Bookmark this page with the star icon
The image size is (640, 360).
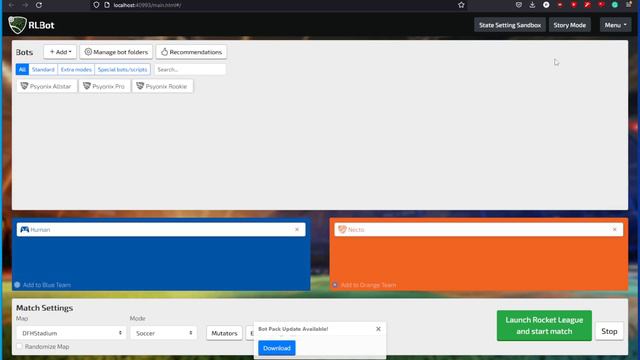(x=461, y=5)
